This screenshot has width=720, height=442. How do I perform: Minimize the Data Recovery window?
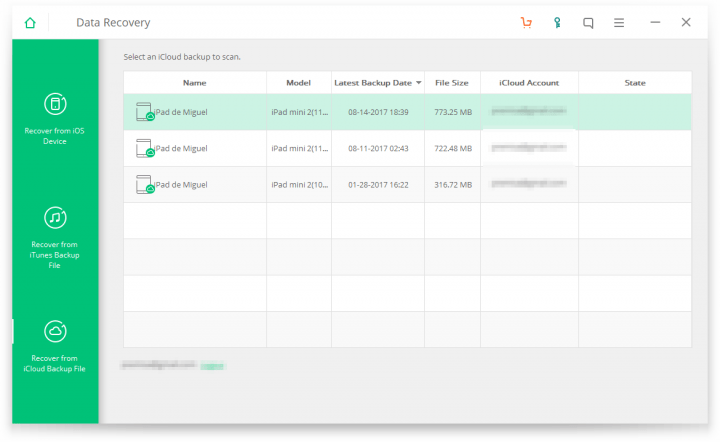pos(655,22)
